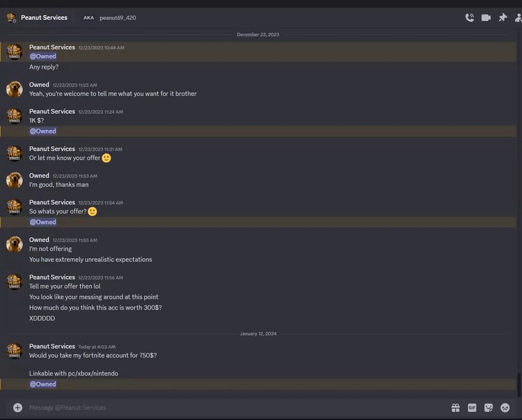The height and width of the screenshot is (420, 522).
Task: Click the @Owned mention under 1K $?
Action: pos(43,131)
